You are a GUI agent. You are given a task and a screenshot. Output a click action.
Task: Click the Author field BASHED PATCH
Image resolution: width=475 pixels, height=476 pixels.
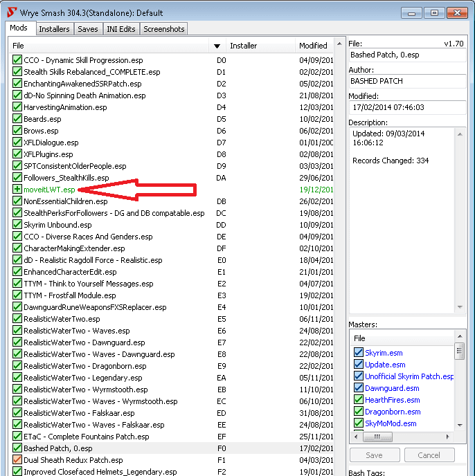[407, 81]
